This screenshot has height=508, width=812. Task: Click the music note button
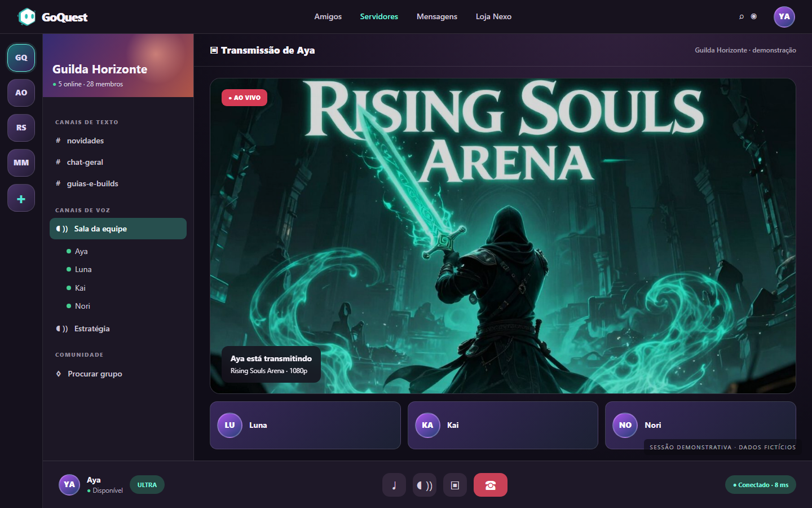point(394,485)
